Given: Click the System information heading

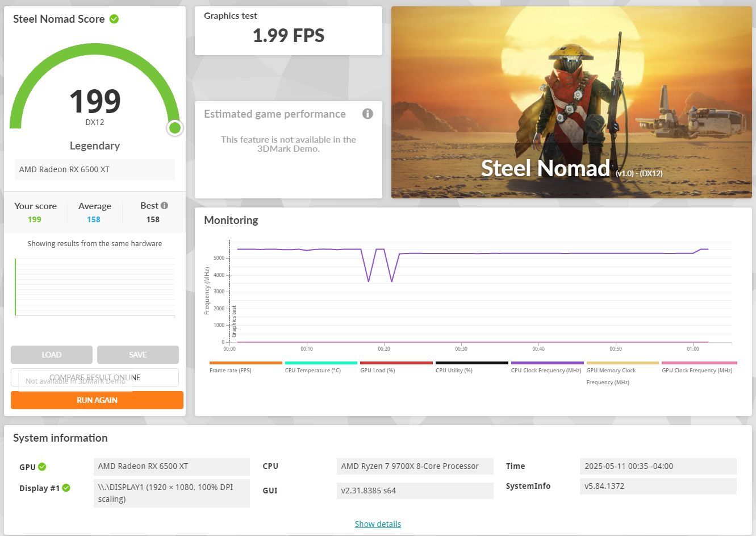Looking at the screenshot, I should [x=60, y=438].
